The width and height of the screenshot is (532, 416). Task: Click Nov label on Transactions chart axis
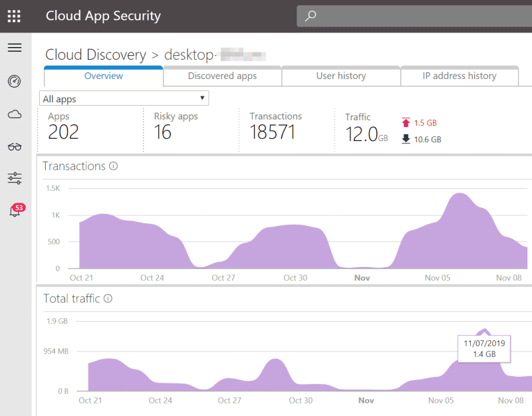point(362,278)
